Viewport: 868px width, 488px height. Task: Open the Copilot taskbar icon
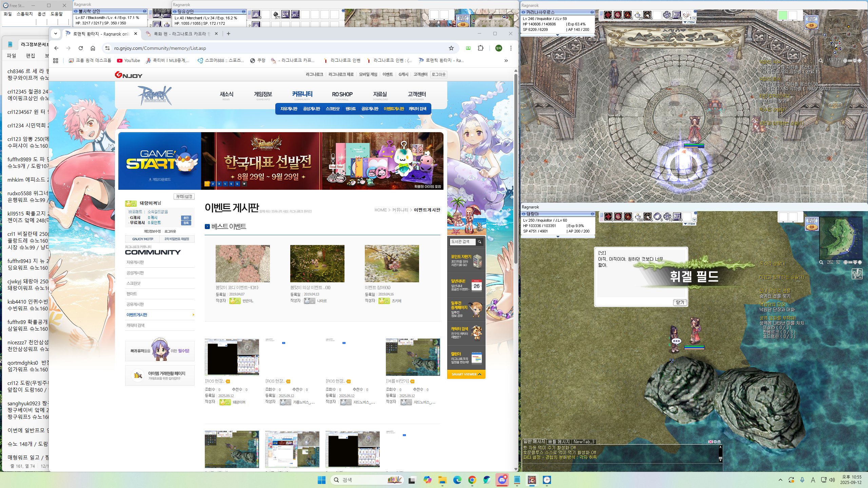click(427, 480)
